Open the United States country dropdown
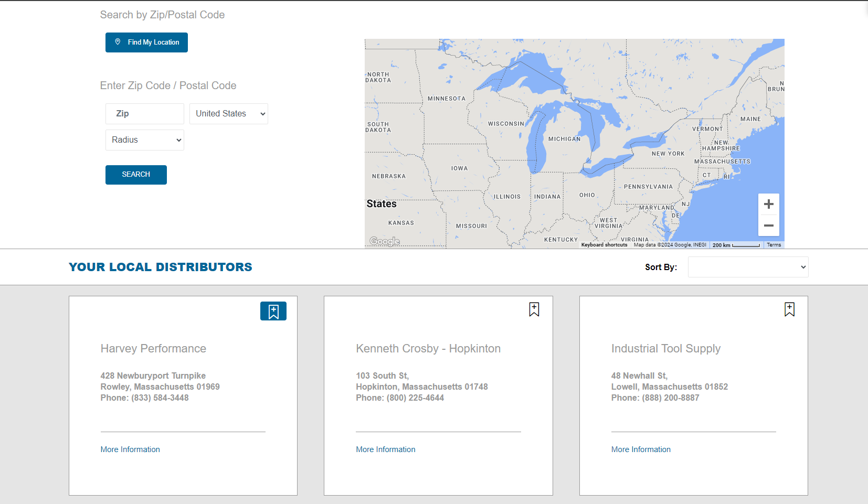 click(x=229, y=114)
